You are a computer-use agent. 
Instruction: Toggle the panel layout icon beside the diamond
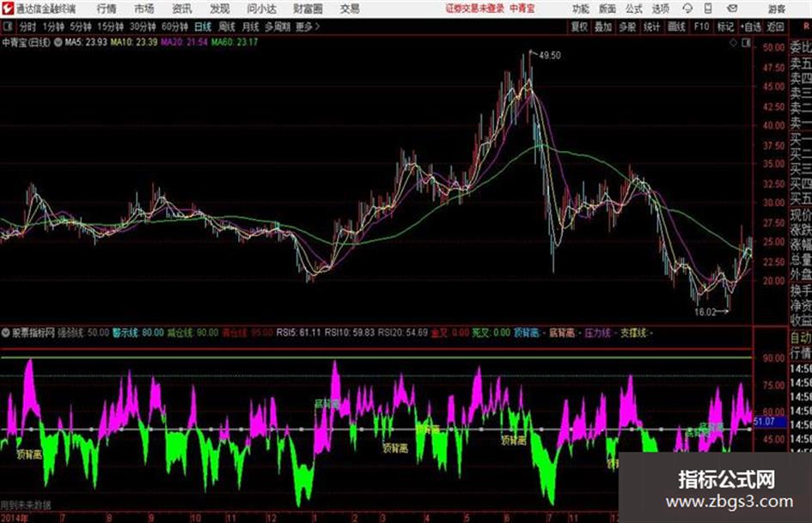pyautogui.click(x=746, y=43)
